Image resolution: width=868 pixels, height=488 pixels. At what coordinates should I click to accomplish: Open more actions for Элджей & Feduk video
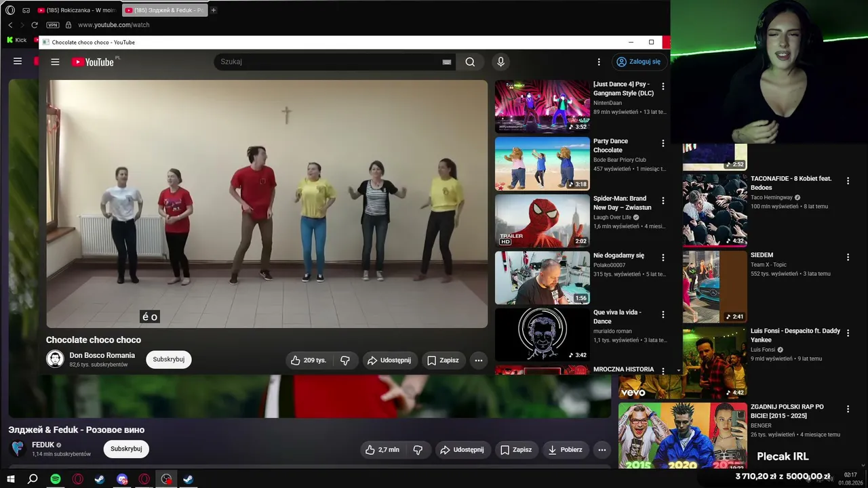[x=601, y=449]
